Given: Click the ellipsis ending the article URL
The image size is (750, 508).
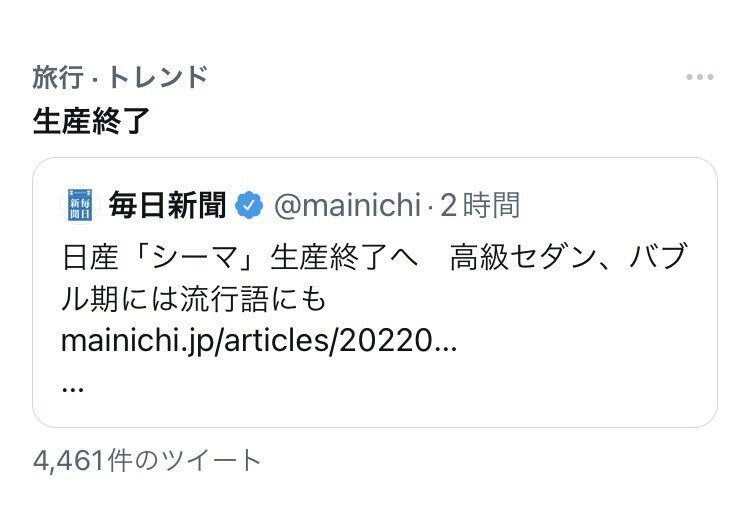Looking at the screenshot, I should (448, 341).
